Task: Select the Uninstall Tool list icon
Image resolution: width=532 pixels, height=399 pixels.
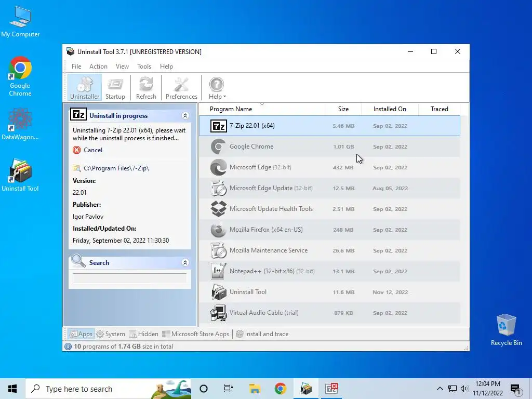Action: (219, 292)
